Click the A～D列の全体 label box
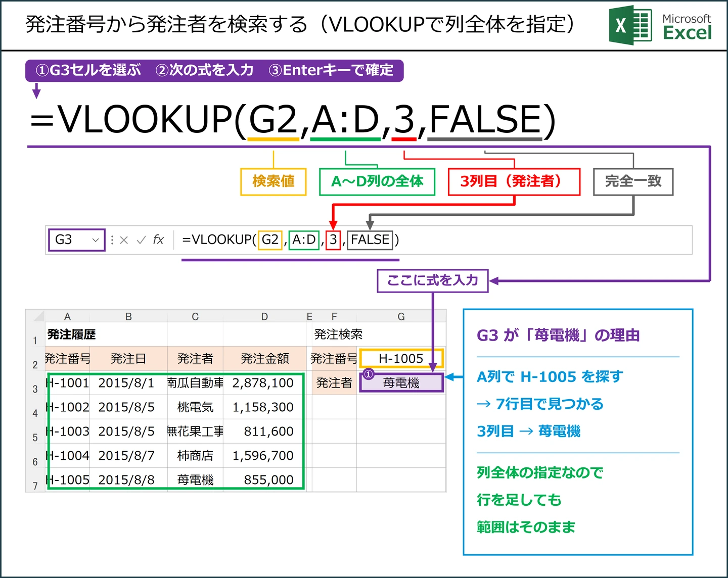The width and height of the screenshot is (728, 578). point(377,181)
